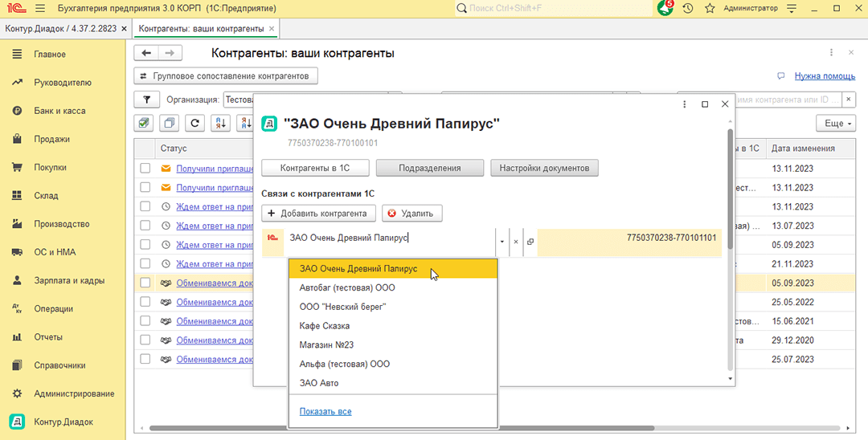Viewport: 868px width, 440px height.
Task: Open Руководителю in the sidebar
Action: tap(63, 83)
